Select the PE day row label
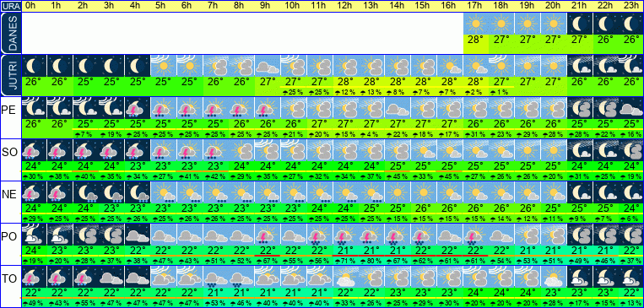Viewport: 644px width, 308px height. 10,118
